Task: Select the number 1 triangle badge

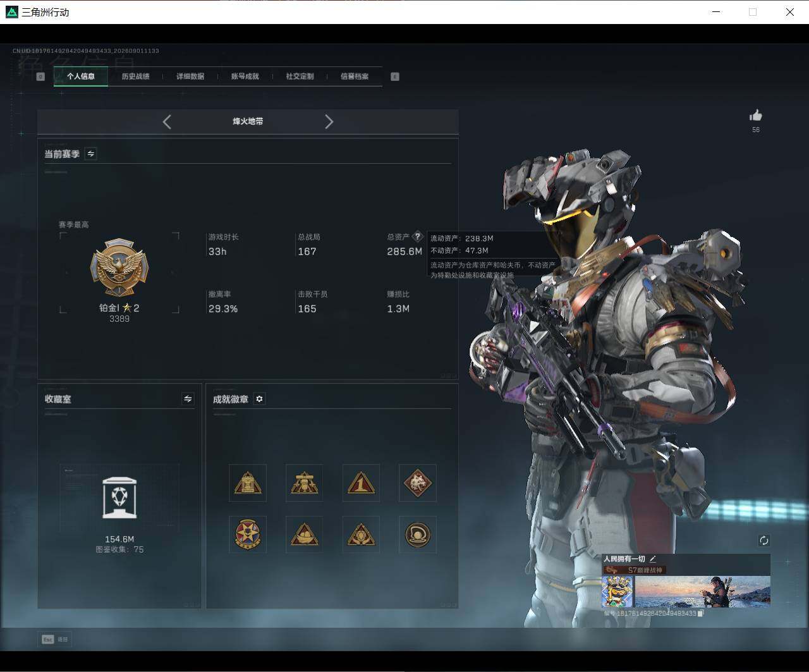Action: [361, 484]
